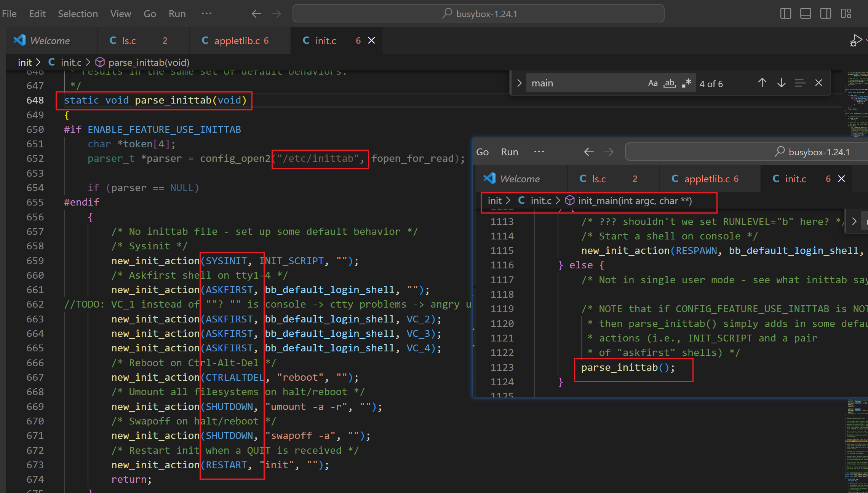868x493 pixels.
Task: Go to next match arrow
Action: click(781, 83)
